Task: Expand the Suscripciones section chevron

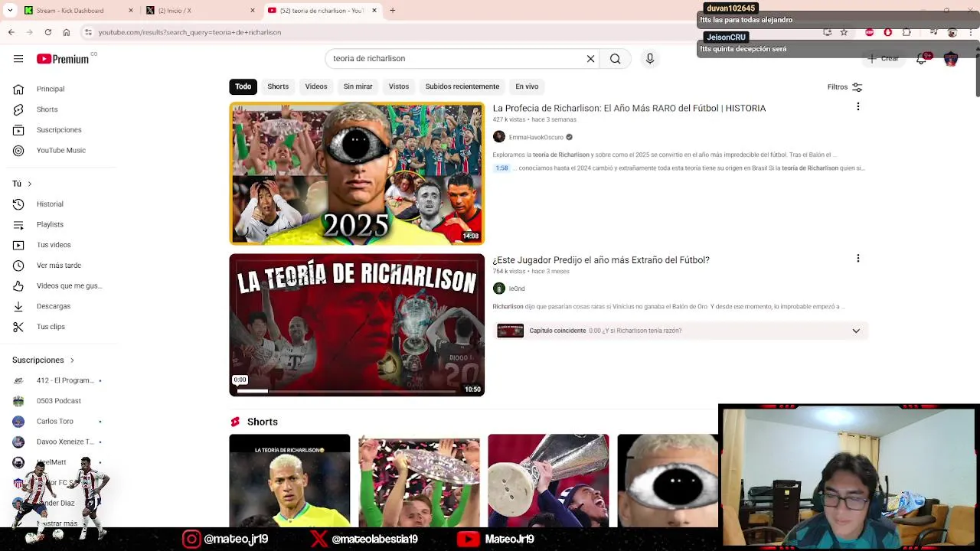Action: pos(72,360)
